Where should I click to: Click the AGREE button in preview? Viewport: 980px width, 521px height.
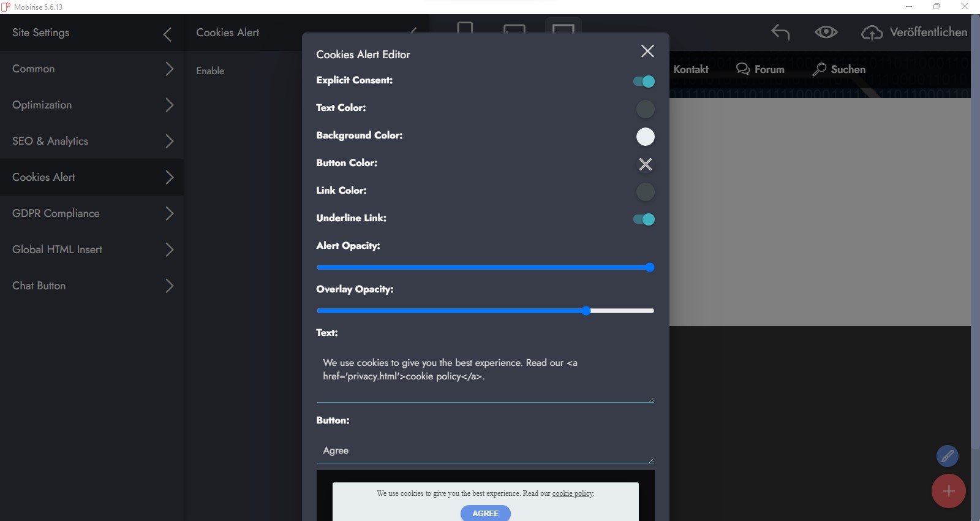pos(485,513)
